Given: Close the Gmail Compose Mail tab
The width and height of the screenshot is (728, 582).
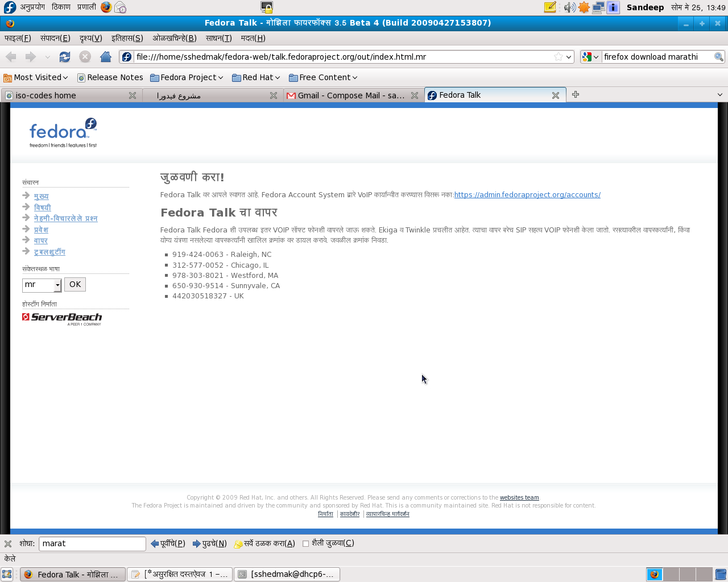Looking at the screenshot, I should 415,95.
